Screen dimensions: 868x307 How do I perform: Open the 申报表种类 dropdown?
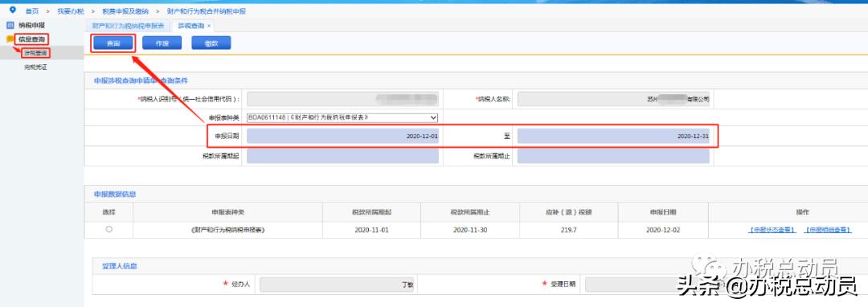342,118
